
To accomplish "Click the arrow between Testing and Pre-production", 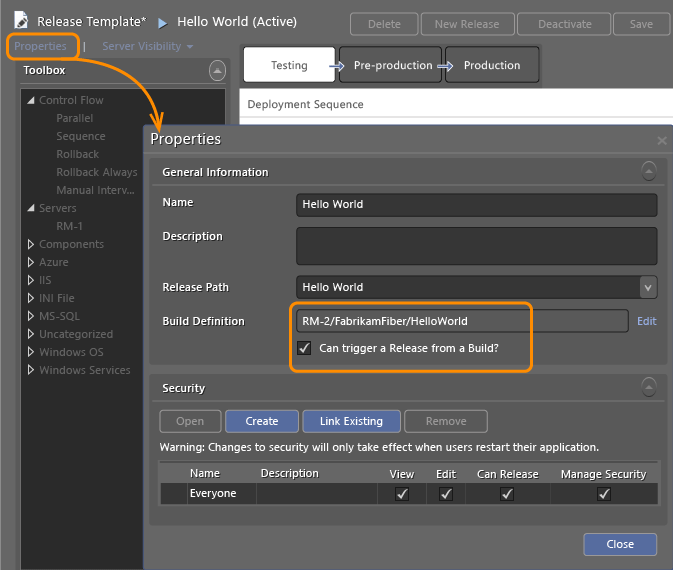I will (337, 66).
